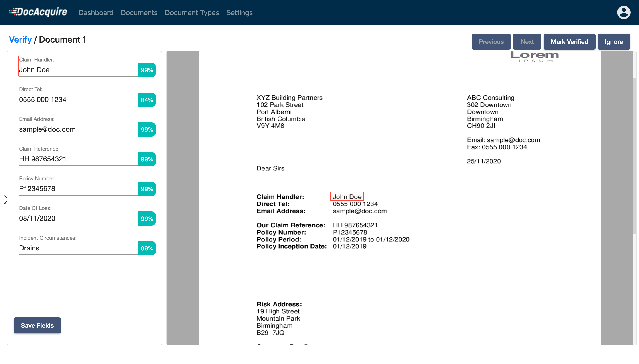Click the 84% confidence badge for Direct Tel
Viewport: 639px width, 364px height.
(147, 100)
